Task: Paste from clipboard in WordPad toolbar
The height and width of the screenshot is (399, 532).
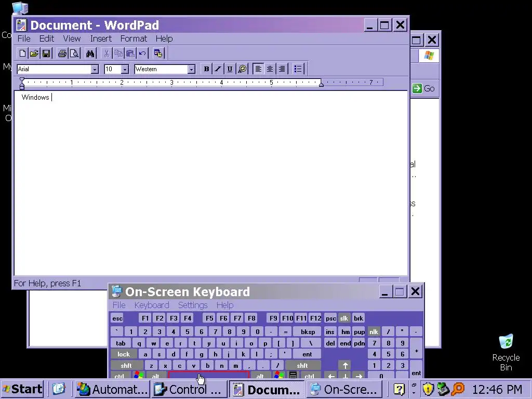Action: [x=130, y=54]
